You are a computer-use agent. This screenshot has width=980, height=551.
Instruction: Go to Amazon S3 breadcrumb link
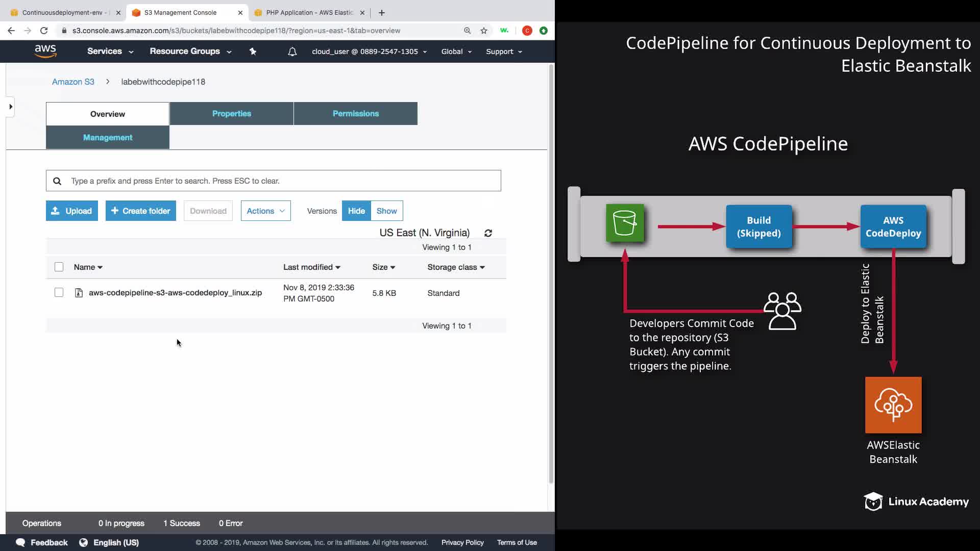point(73,82)
